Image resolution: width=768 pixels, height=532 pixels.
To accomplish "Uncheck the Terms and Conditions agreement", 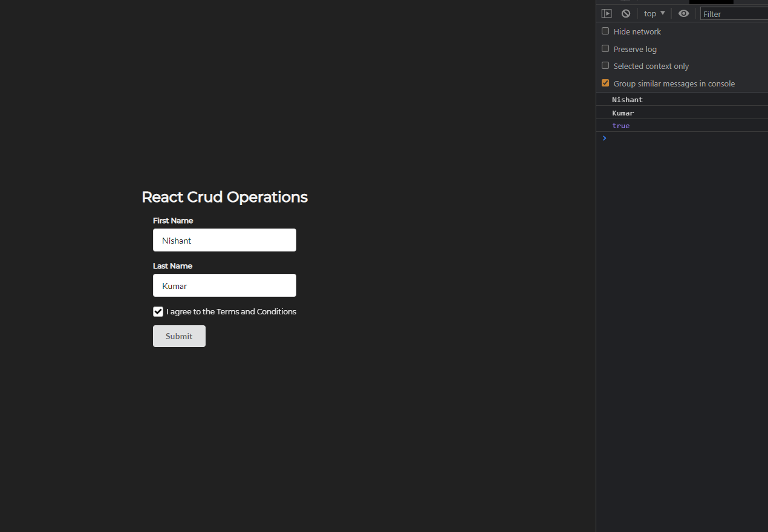I will click(x=158, y=311).
